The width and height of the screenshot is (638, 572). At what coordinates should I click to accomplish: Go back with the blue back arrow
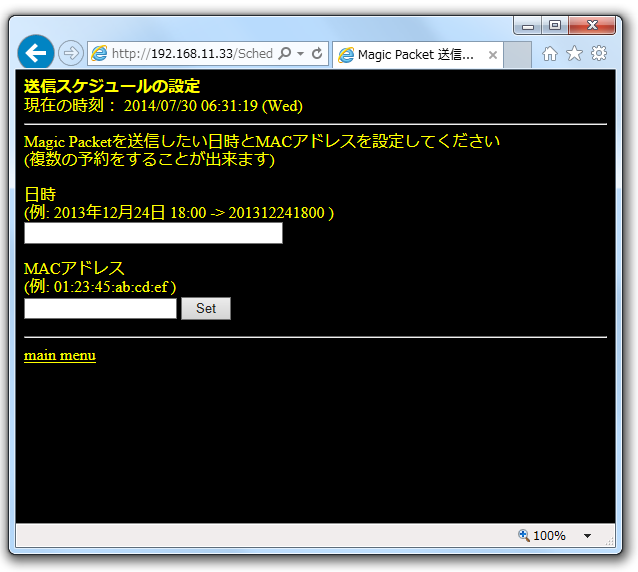click(36, 53)
